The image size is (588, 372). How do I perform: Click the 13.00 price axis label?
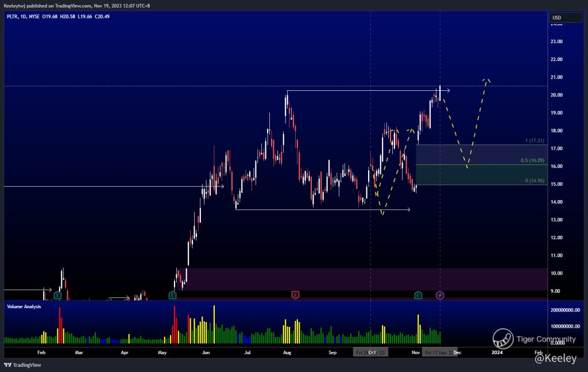(556, 220)
